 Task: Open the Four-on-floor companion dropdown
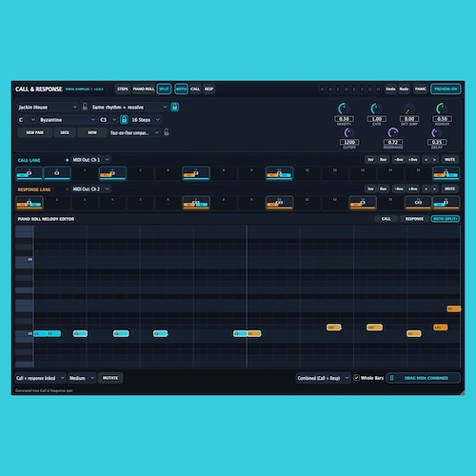[x=134, y=132]
